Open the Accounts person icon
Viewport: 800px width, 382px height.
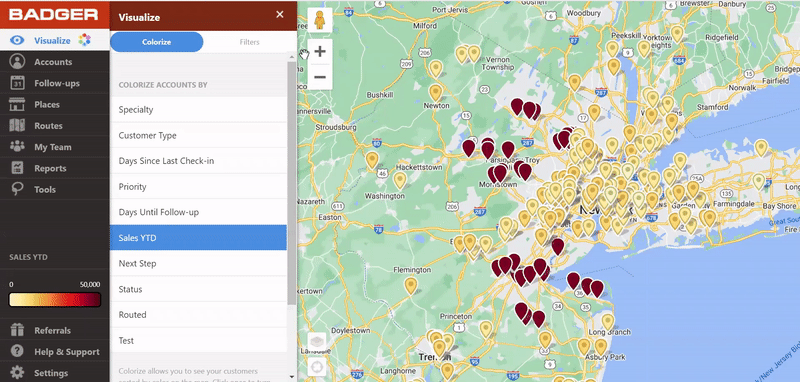coord(17,62)
